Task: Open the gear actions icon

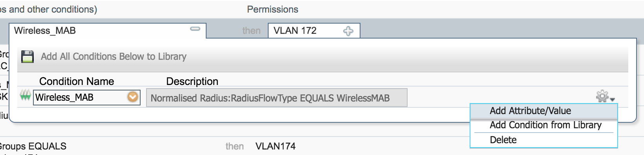Action: pos(602,96)
